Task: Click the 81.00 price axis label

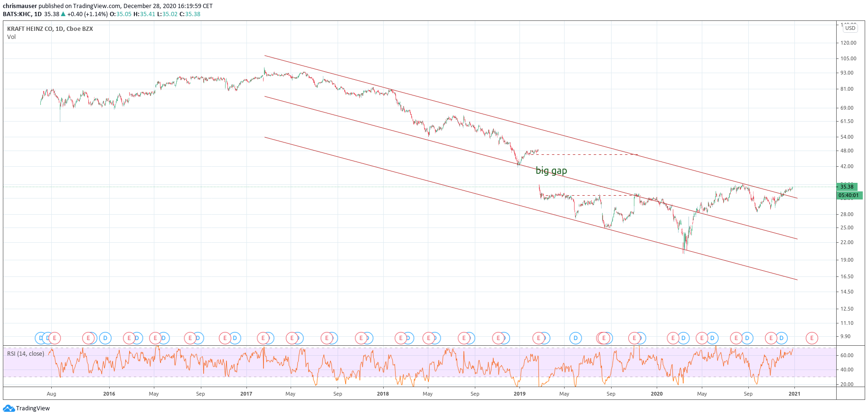Action: 847,89
